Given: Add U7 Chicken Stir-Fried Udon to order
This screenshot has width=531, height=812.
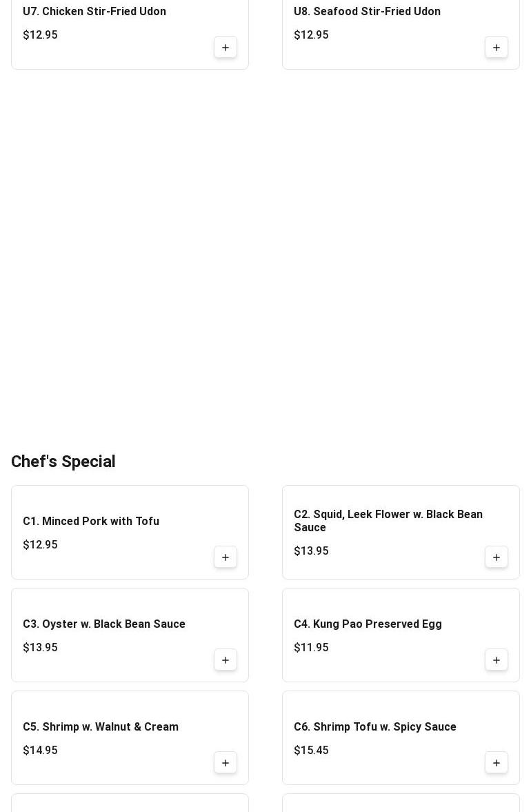Looking at the screenshot, I should pyautogui.click(x=225, y=47).
